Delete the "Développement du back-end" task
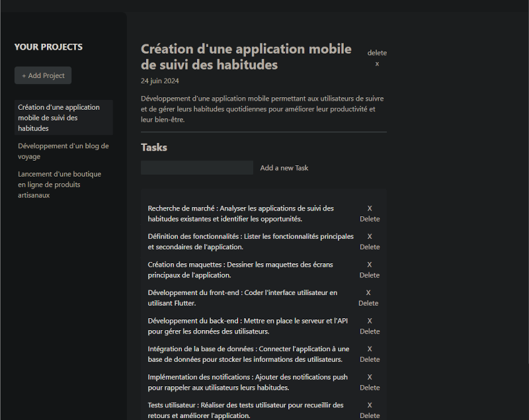The height and width of the screenshot is (420, 529). pos(370,326)
